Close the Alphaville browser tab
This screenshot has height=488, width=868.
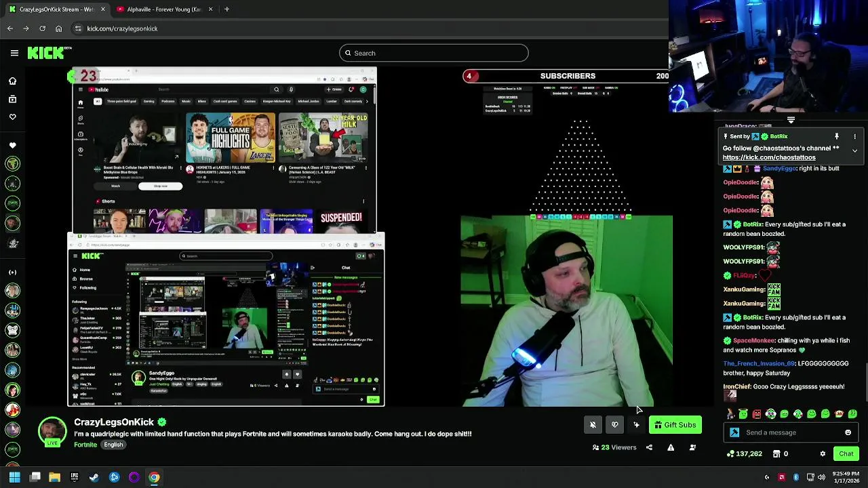(x=210, y=9)
